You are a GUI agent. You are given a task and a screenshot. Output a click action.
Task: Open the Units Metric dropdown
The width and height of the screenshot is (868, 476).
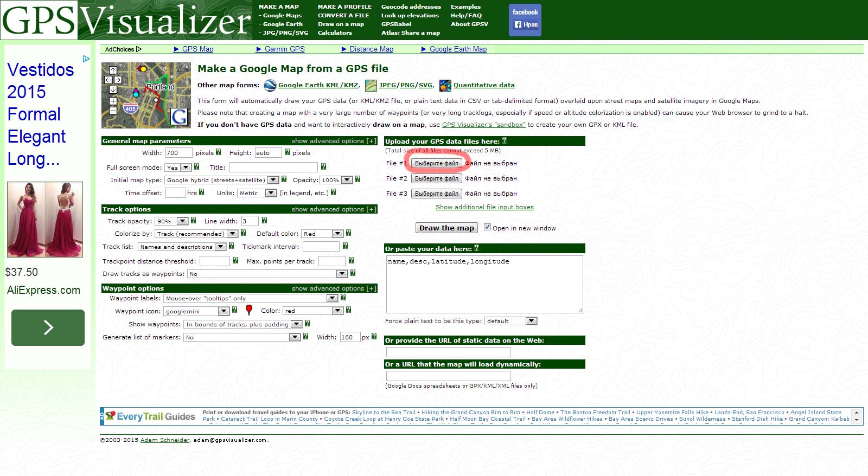click(x=257, y=193)
